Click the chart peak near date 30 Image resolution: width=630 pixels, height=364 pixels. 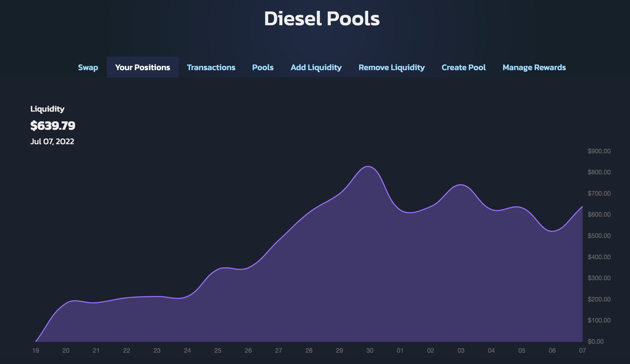point(368,167)
